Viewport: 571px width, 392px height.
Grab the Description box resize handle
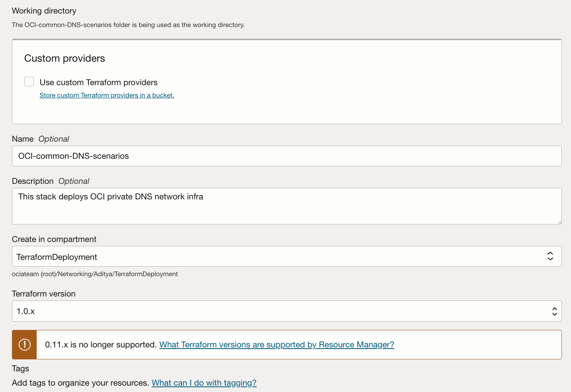click(559, 222)
